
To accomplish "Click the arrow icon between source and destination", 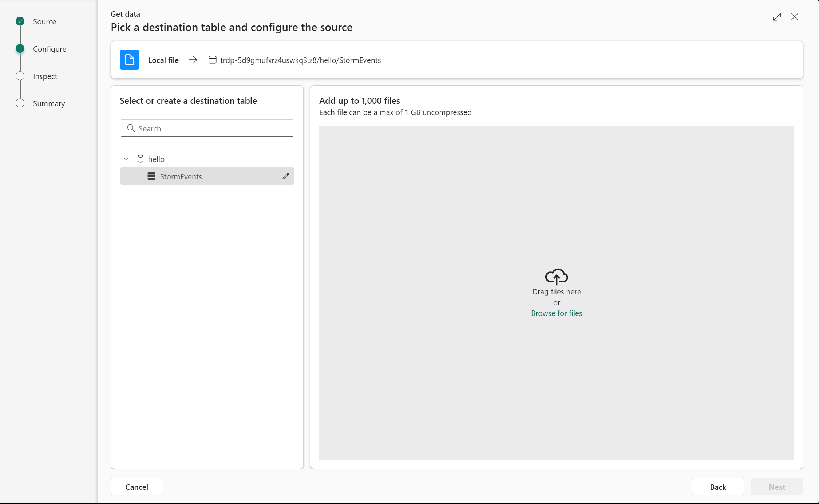I will 193,60.
